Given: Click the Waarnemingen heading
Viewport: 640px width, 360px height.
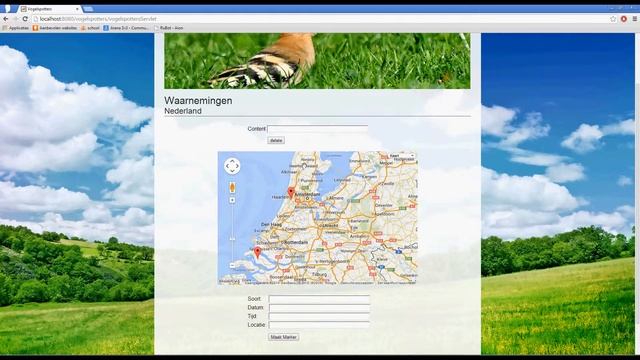Looking at the screenshot, I should click(198, 100).
